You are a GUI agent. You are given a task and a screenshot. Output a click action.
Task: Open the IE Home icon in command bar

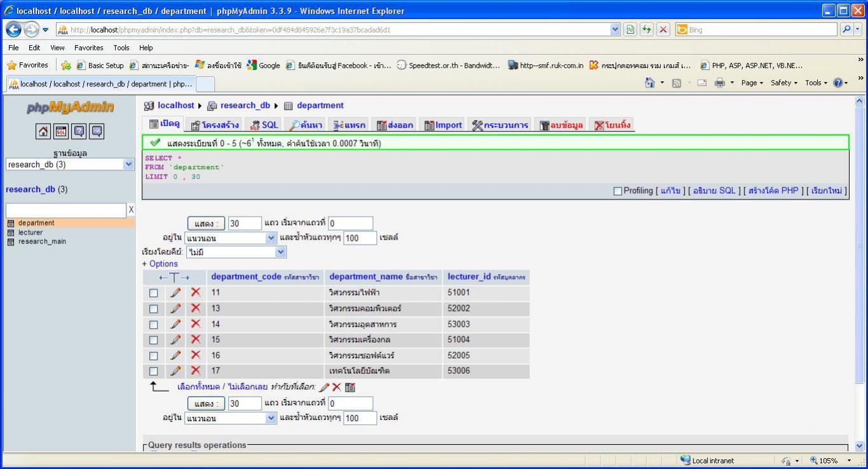650,83
